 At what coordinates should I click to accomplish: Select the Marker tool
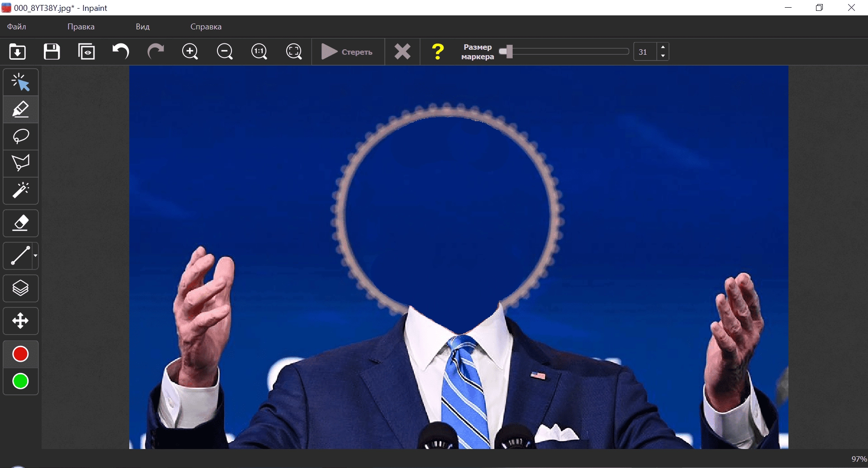[x=21, y=109]
